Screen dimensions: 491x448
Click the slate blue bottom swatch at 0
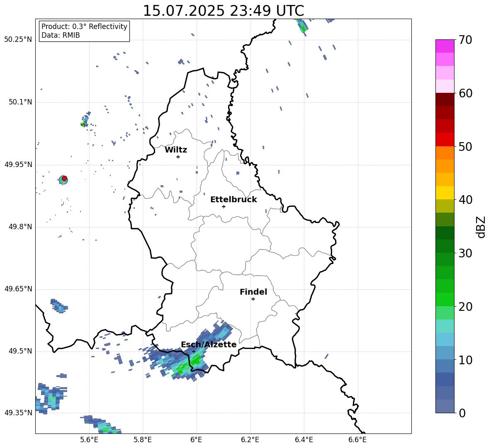pos(445,406)
